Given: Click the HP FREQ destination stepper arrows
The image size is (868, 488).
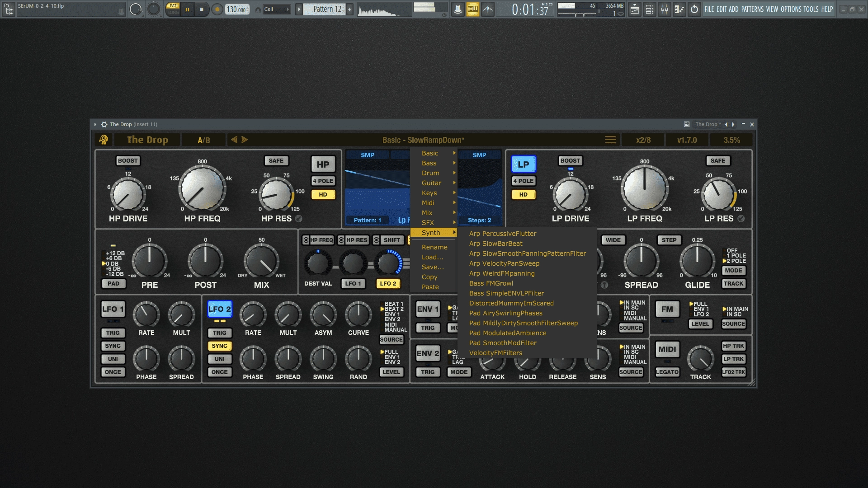Looking at the screenshot, I should 306,240.
